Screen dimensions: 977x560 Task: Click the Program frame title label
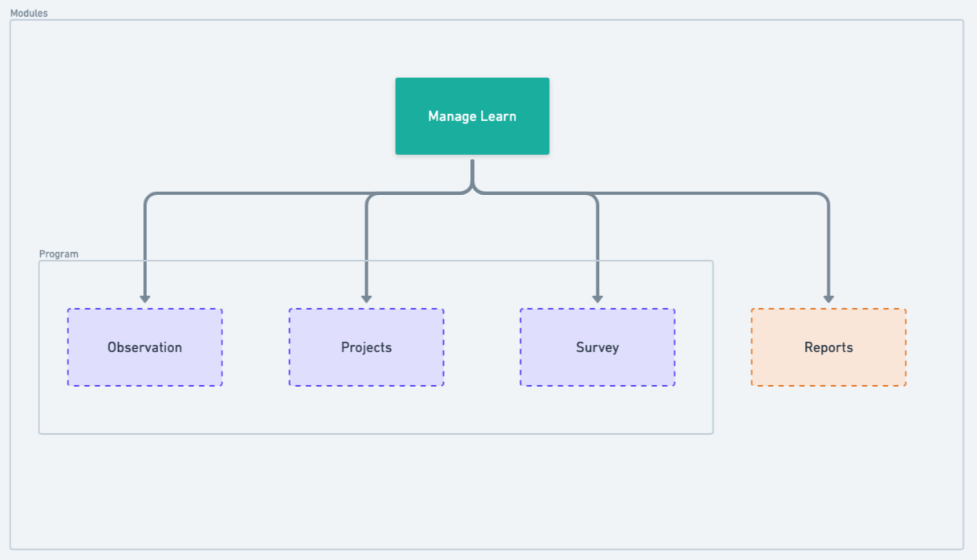click(59, 254)
